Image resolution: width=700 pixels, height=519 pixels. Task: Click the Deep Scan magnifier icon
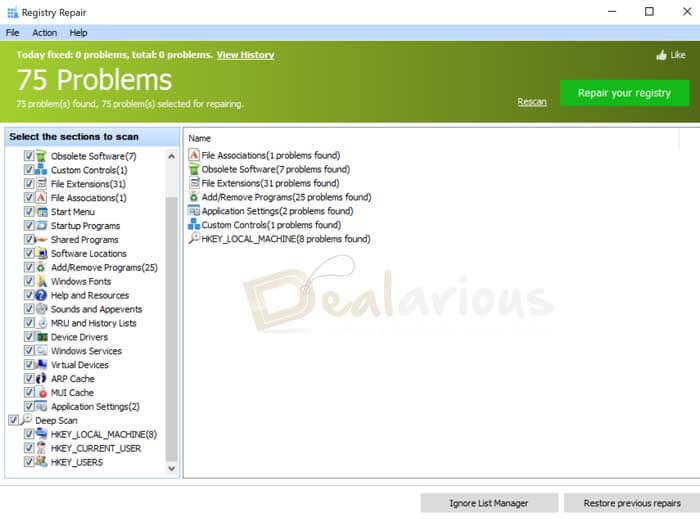[26, 419]
